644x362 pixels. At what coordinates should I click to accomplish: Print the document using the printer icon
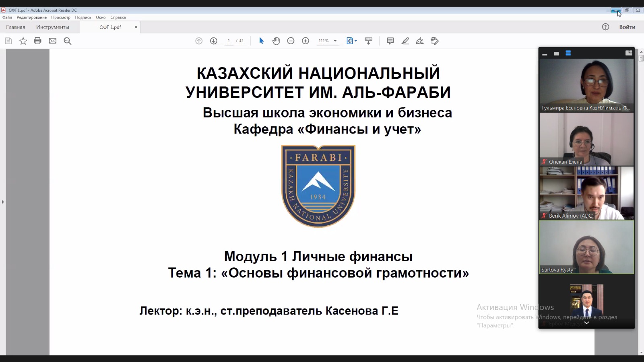pos(38,41)
